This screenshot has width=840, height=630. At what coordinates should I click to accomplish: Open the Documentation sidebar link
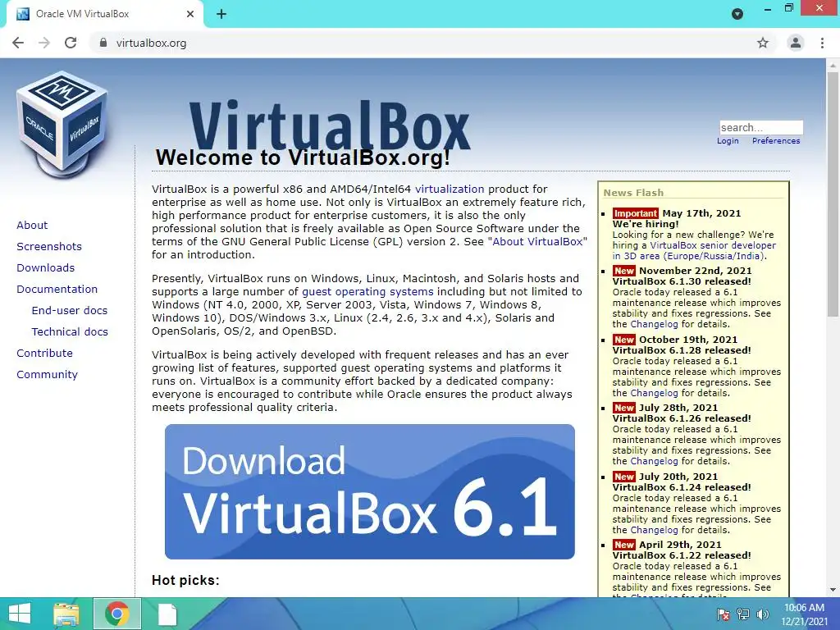coord(57,290)
